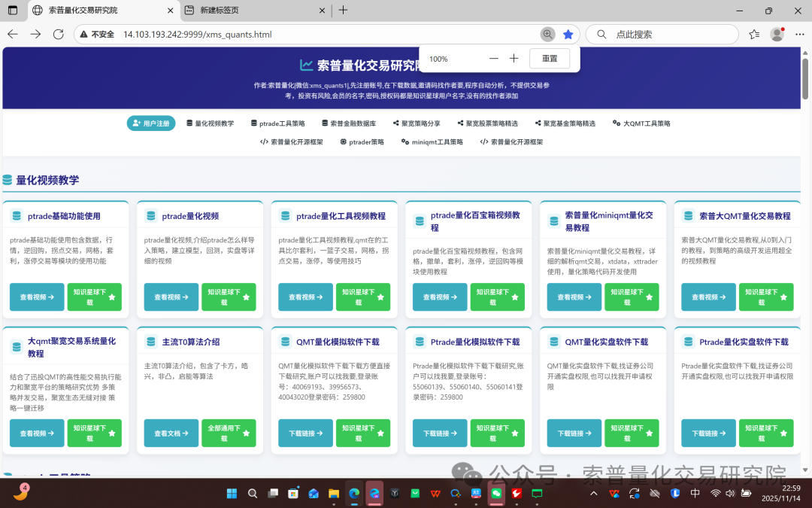812x508 pixels.
Task: Click 查看视频 on the ptrade基础功能使用 card
Action: click(x=35, y=297)
